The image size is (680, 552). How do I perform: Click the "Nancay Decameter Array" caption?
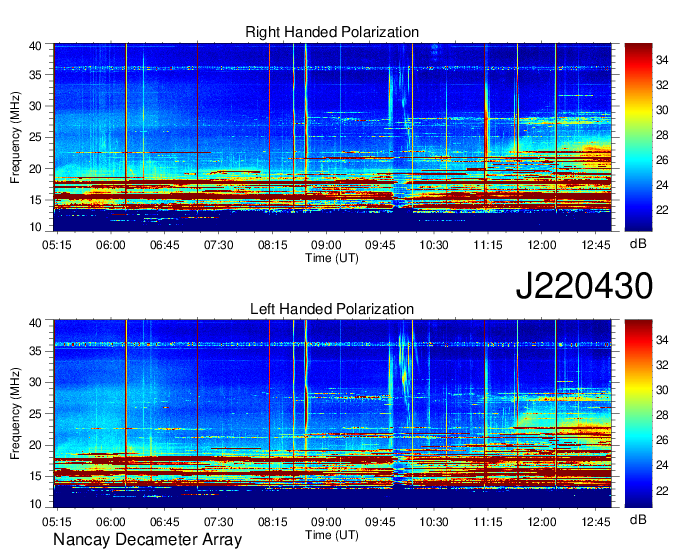147,540
